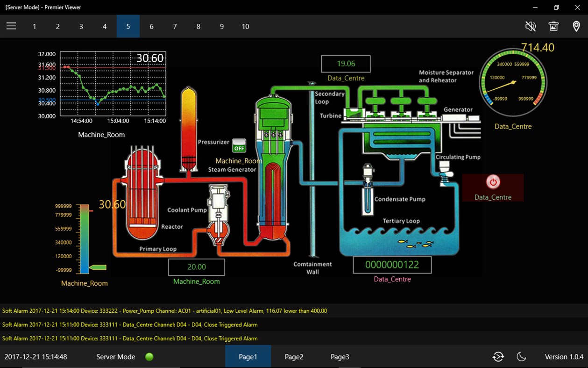Restore down the Premier Viewer window
588x368 pixels.
[556, 7]
